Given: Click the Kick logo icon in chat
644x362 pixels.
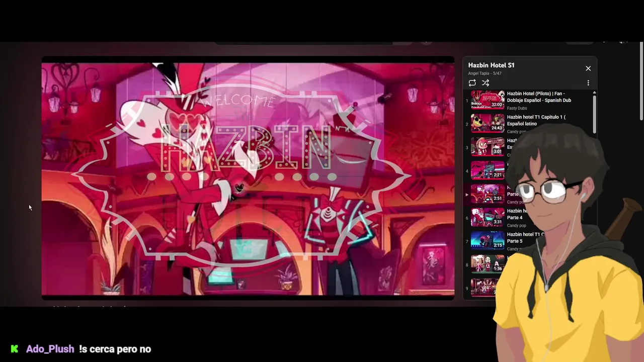Looking at the screenshot, I should 15,349.
